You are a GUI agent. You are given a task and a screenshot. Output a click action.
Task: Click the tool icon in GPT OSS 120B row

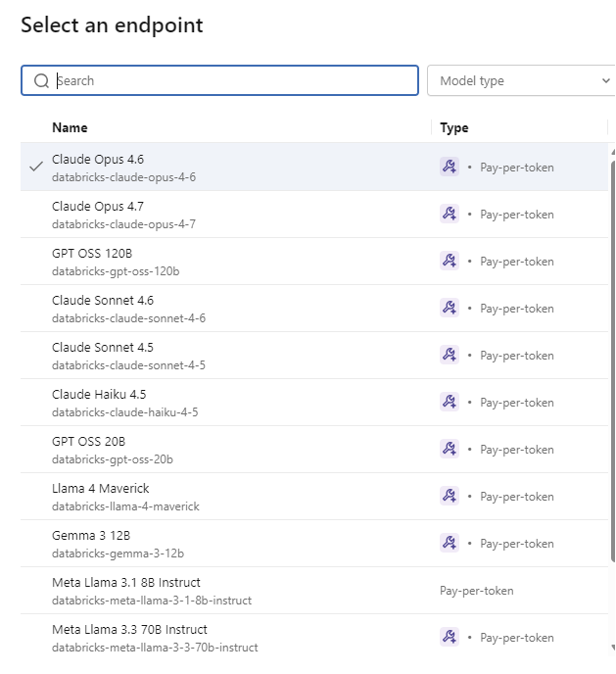coord(450,261)
